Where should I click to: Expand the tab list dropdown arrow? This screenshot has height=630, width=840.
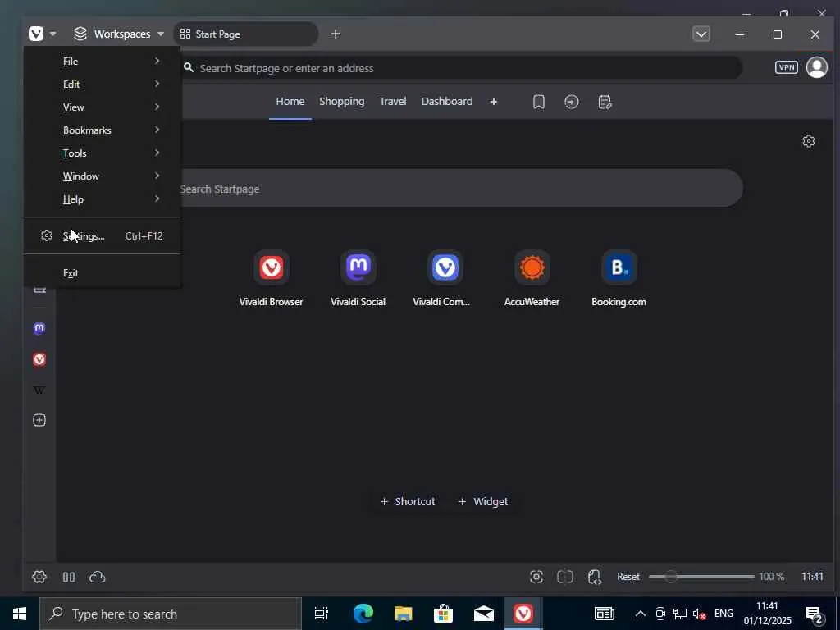(701, 34)
